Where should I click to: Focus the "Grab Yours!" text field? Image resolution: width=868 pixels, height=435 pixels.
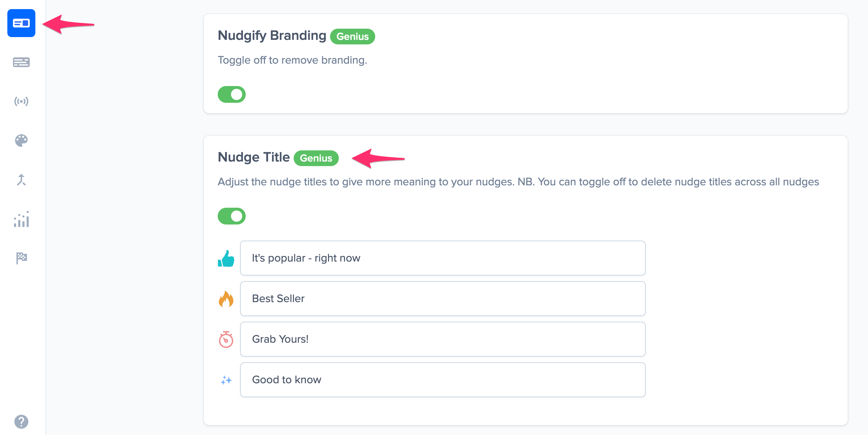pyautogui.click(x=443, y=339)
